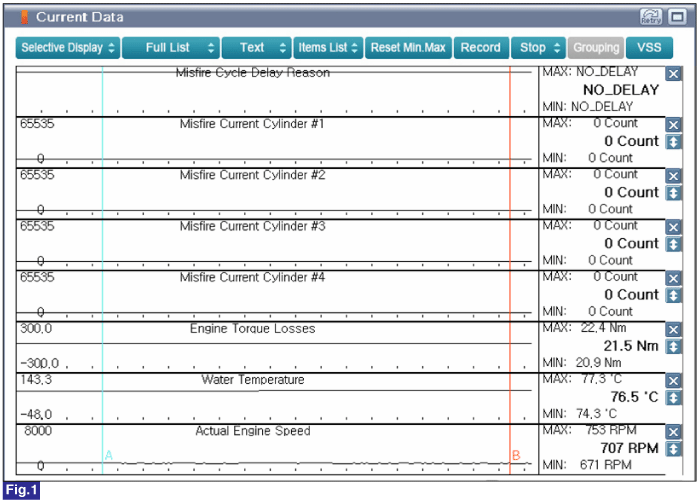700x503 pixels.
Task: Remove the Misfire Current Cylinder #2 graph
Action: tap(673, 176)
